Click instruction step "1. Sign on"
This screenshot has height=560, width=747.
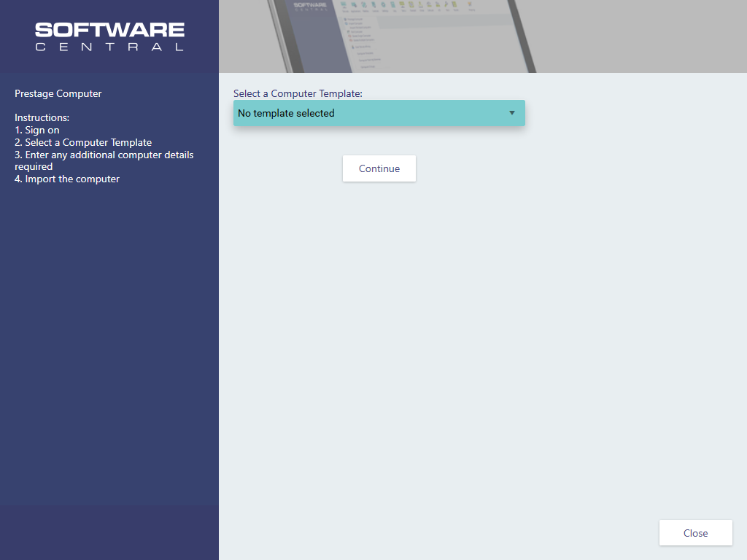coord(37,130)
